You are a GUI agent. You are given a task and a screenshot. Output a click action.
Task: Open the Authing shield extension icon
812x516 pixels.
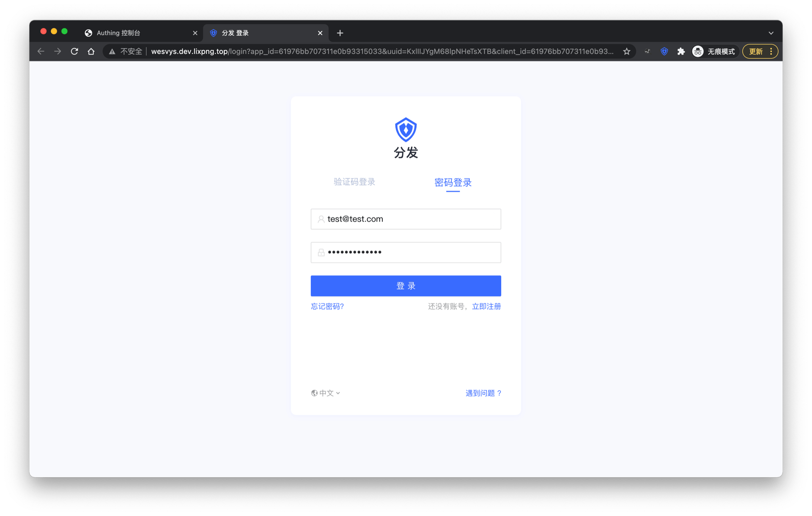(x=664, y=52)
